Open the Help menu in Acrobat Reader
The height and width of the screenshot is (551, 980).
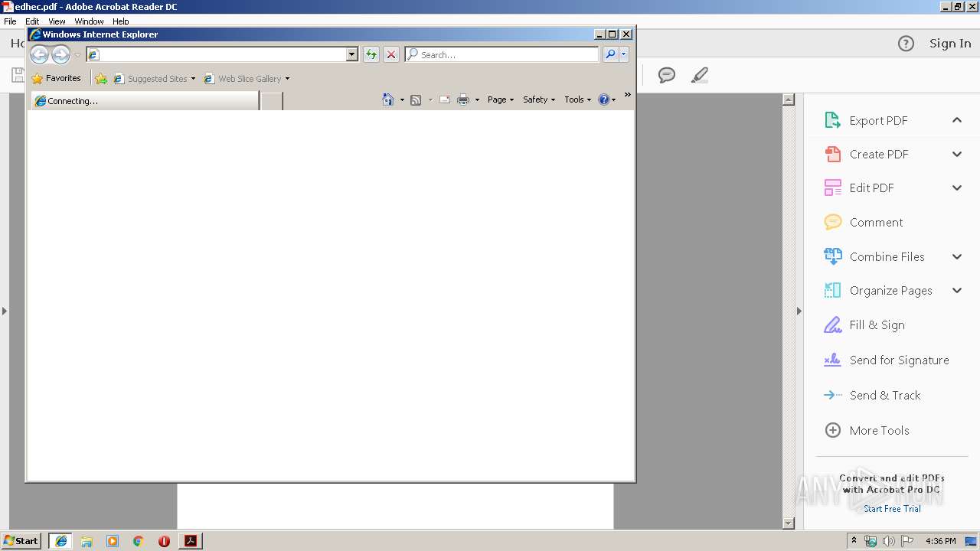(121, 21)
